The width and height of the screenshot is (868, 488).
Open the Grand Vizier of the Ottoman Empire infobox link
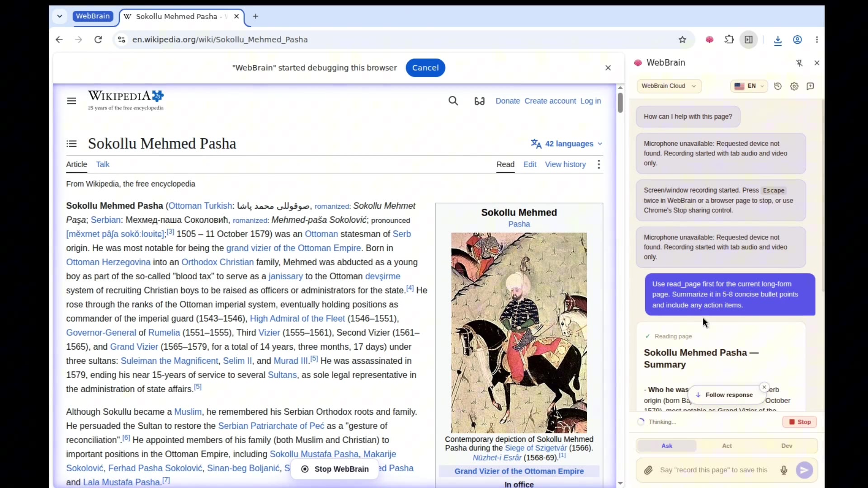[519, 471]
